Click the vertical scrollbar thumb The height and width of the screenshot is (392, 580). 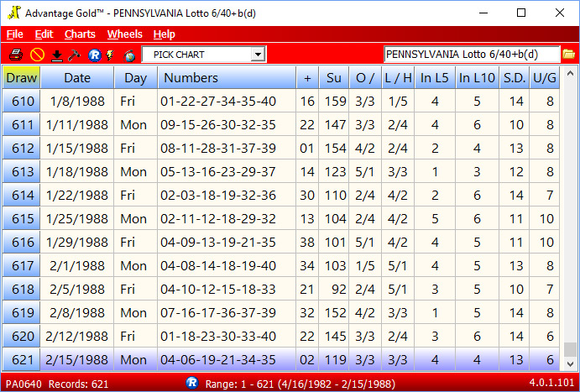[x=571, y=349]
